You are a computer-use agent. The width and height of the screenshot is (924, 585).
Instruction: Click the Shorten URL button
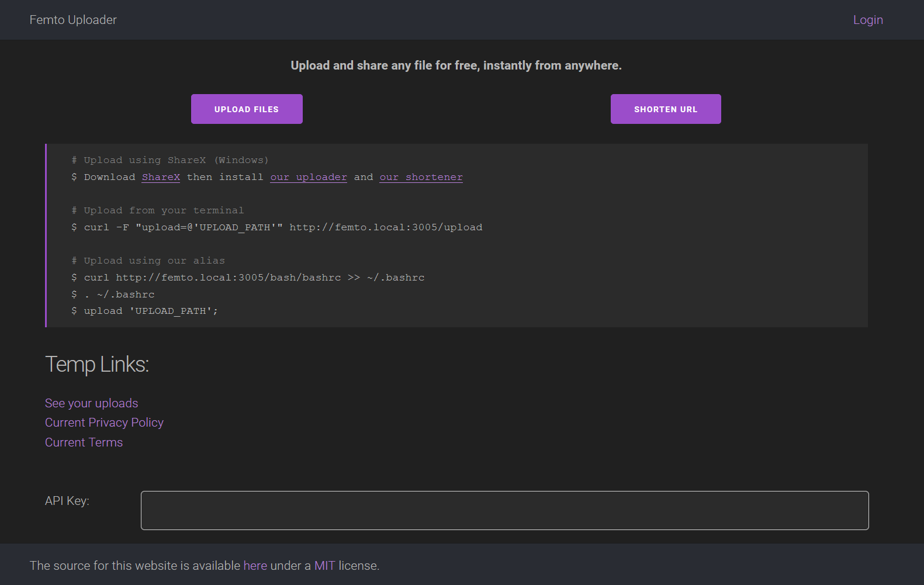pyautogui.click(x=666, y=109)
